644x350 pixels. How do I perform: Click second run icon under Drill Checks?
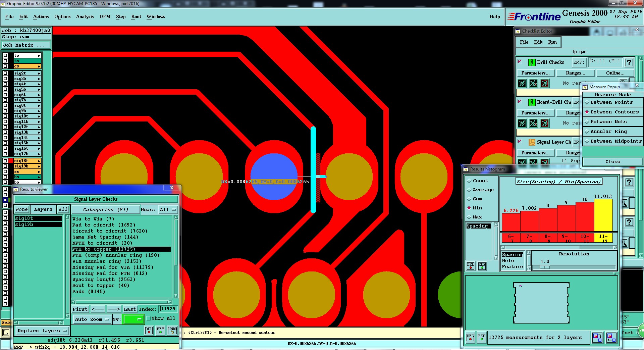533,83
